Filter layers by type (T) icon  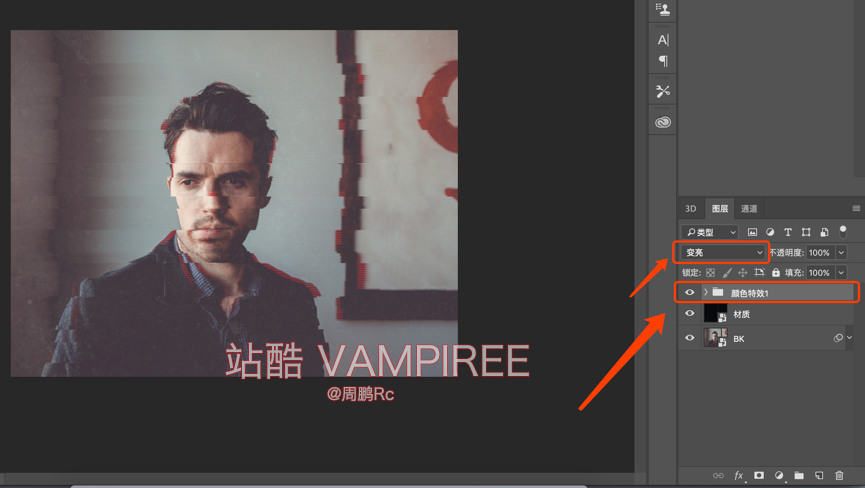(x=788, y=232)
